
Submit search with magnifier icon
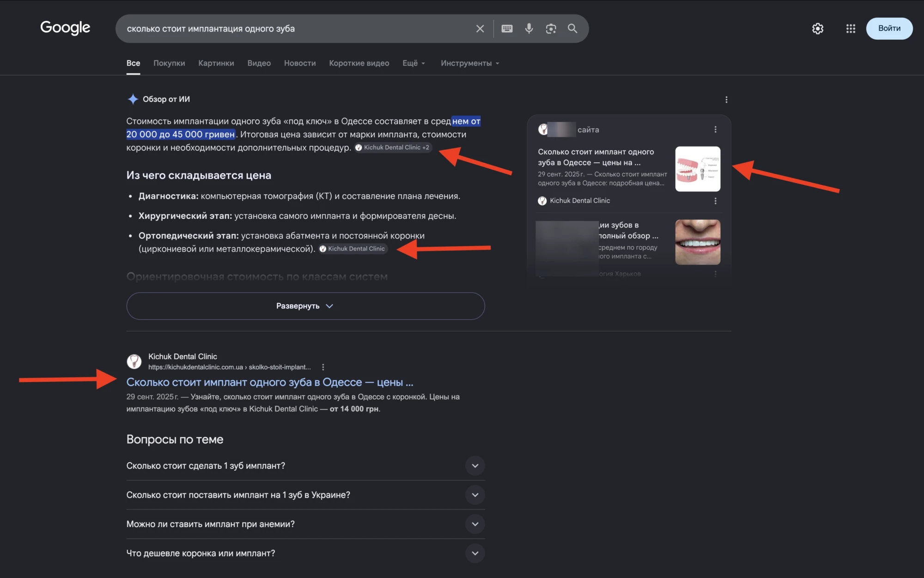tap(572, 29)
